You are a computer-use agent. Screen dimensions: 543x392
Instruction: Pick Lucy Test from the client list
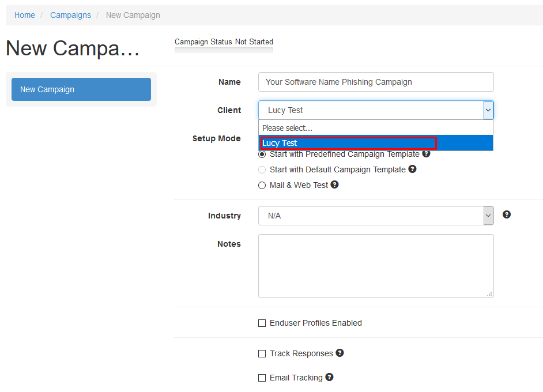tap(376, 143)
